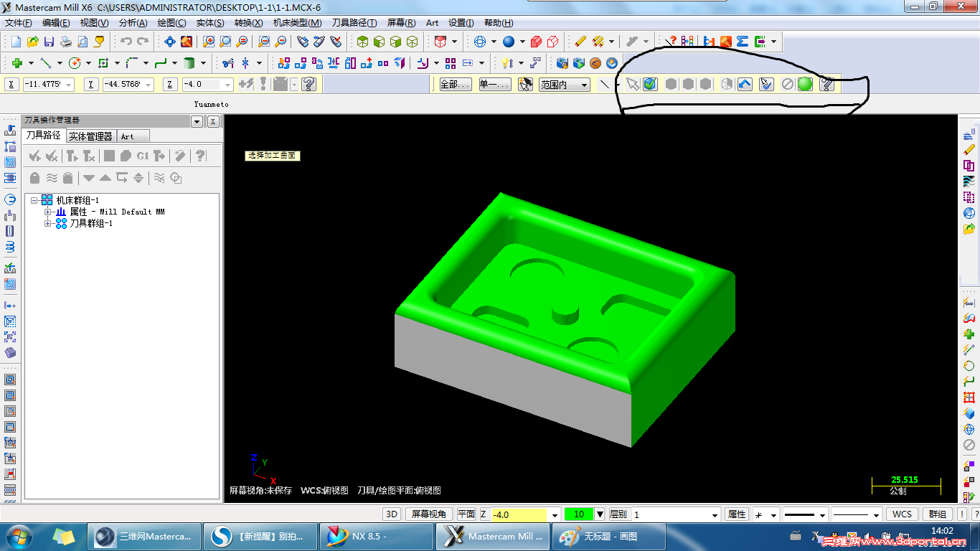
Task: Click the 平面 button in status bar
Action: pyautogui.click(x=466, y=514)
